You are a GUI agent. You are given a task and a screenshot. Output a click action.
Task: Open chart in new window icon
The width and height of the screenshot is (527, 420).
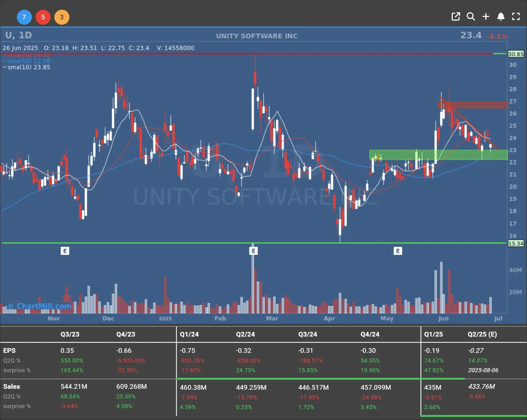click(456, 17)
